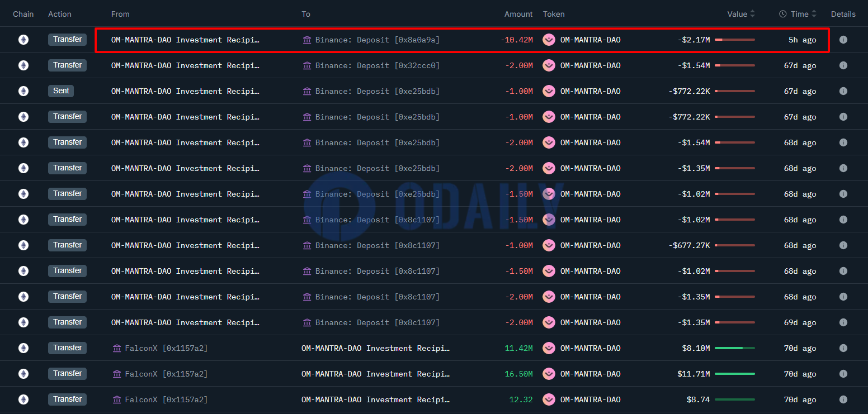Click the 16.50M amount cell
Image resolution: width=868 pixels, height=414 pixels.
(518, 374)
